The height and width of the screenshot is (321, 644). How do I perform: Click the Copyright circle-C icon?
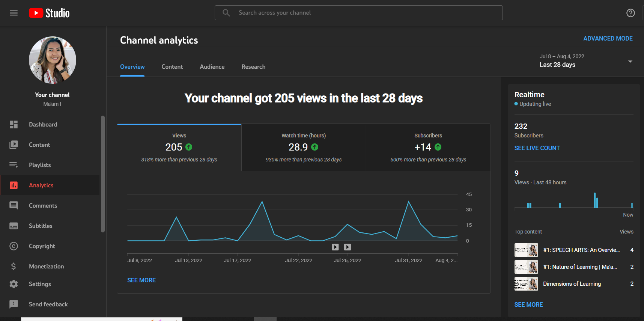point(14,246)
